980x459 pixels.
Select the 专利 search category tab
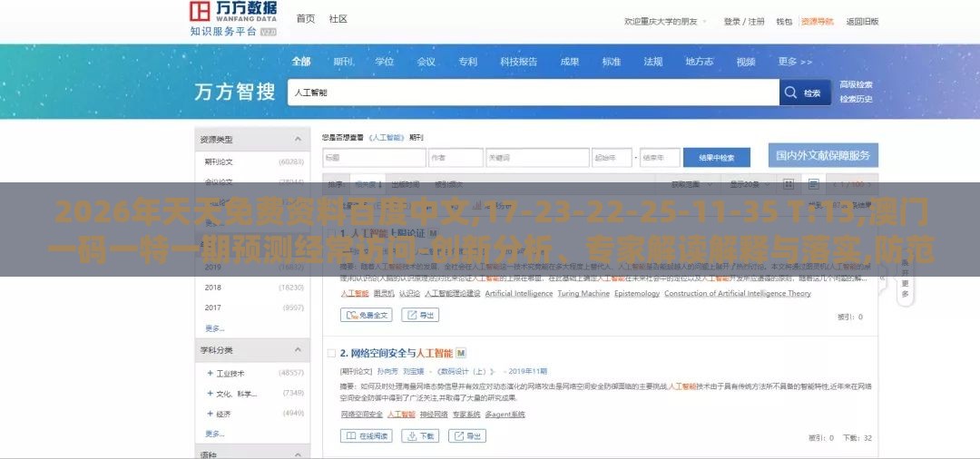pos(467,62)
